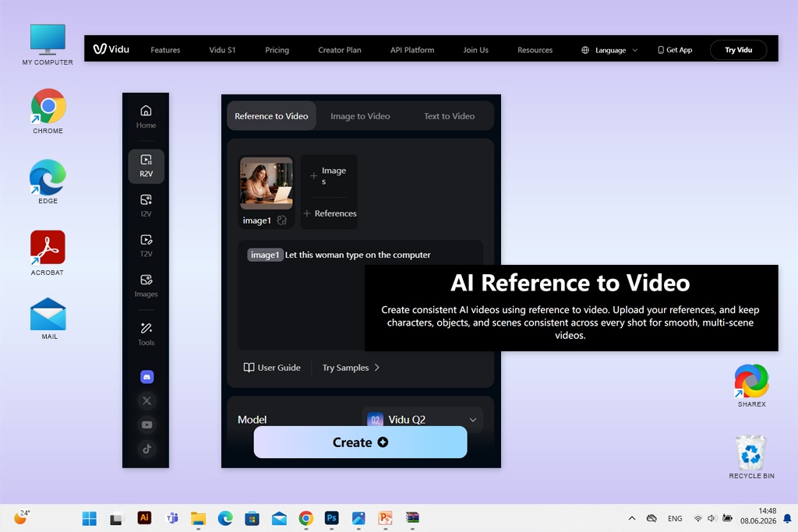This screenshot has width=798, height=532.
Task: Open the User Guide link
Action: click(272, 367)
